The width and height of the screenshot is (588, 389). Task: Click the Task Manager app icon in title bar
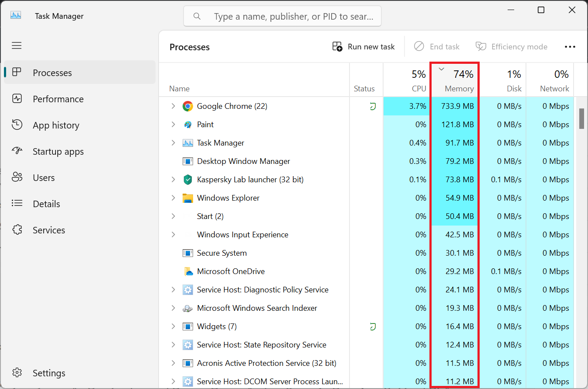(x=16, y=16)
